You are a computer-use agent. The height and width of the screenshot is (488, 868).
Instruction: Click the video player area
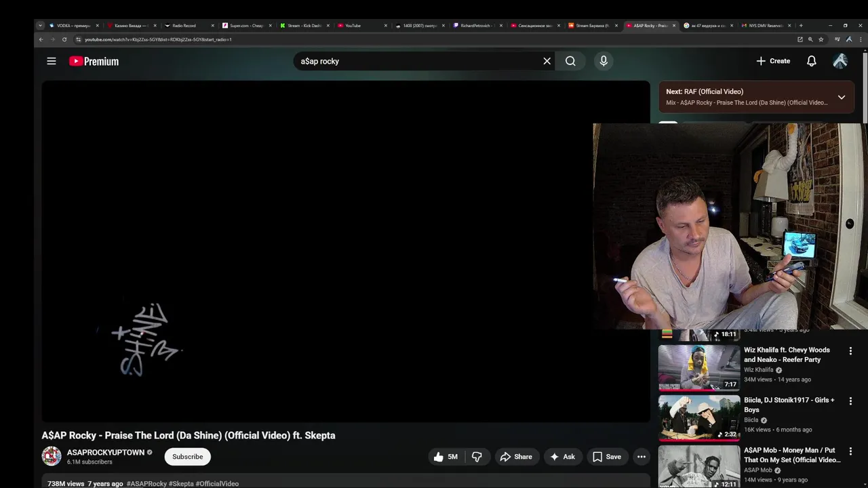346,251
